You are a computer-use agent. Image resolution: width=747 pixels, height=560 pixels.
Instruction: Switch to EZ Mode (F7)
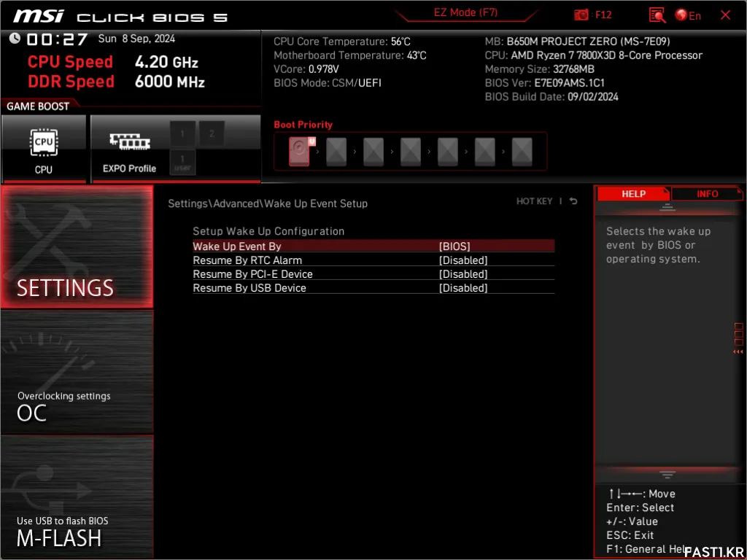coord(465,13)
